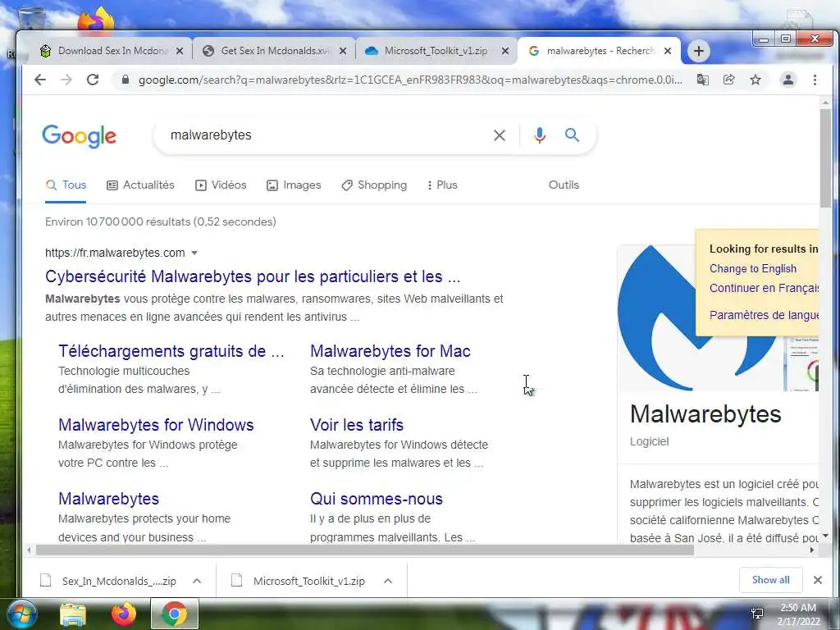Screen dimensions: 840x630
Task: Open the Chrome three-dot menu
Action: tap(815, 80)
